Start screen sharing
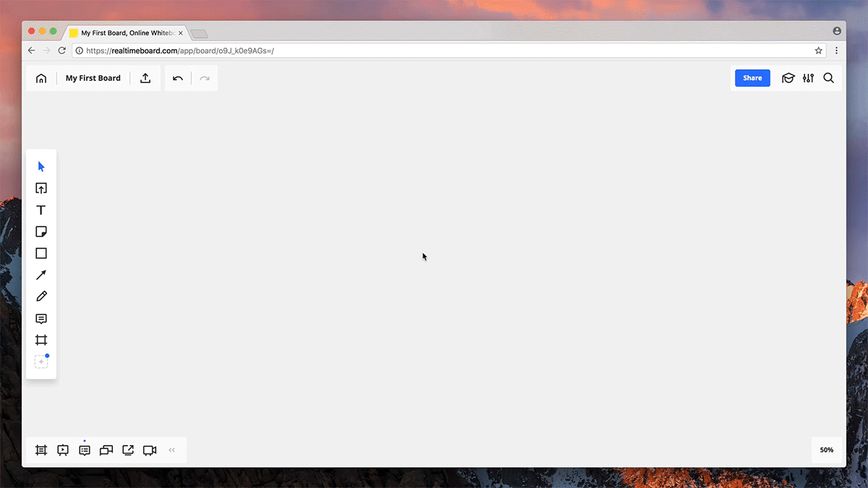 click(x=128, y=450)
